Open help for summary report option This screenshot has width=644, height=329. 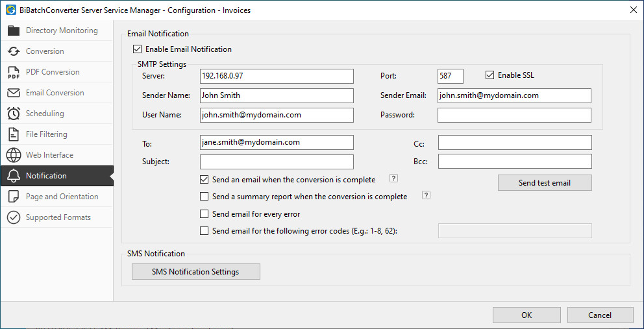tap(426, 195)
